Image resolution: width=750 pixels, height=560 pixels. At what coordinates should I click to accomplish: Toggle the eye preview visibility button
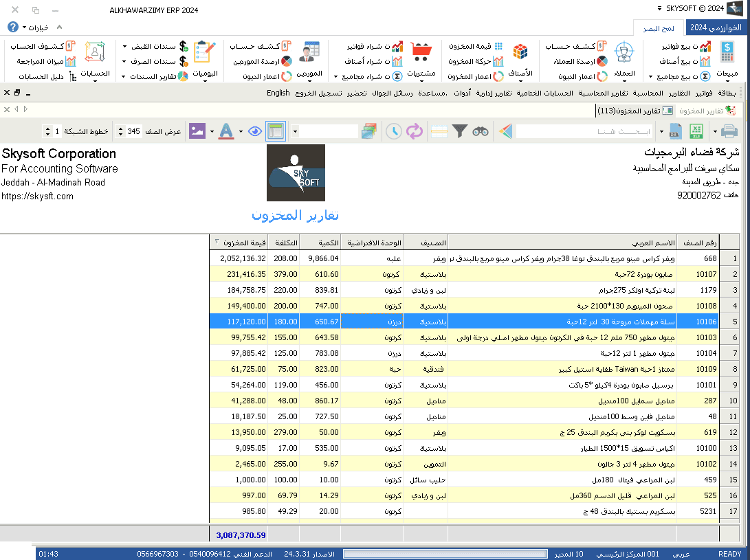click(x=255, y=131)
